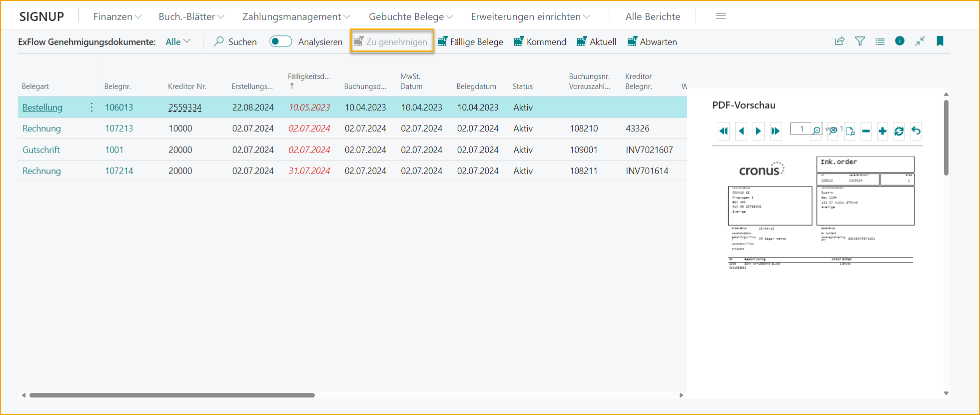Zoom in the PDF with the plus icon
Viewport: 980px width, 415px height.
[883, 131]
